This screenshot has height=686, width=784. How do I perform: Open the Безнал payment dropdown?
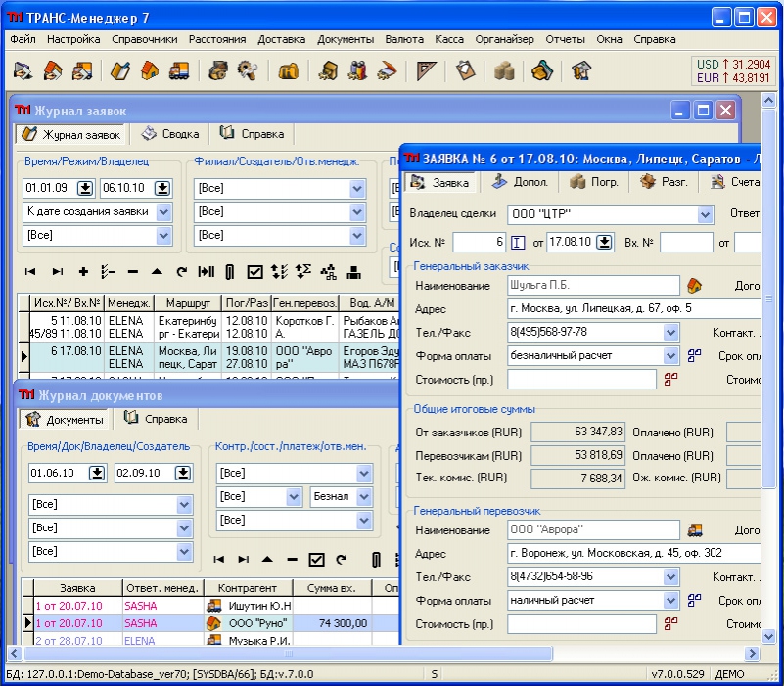click(364, 497)
